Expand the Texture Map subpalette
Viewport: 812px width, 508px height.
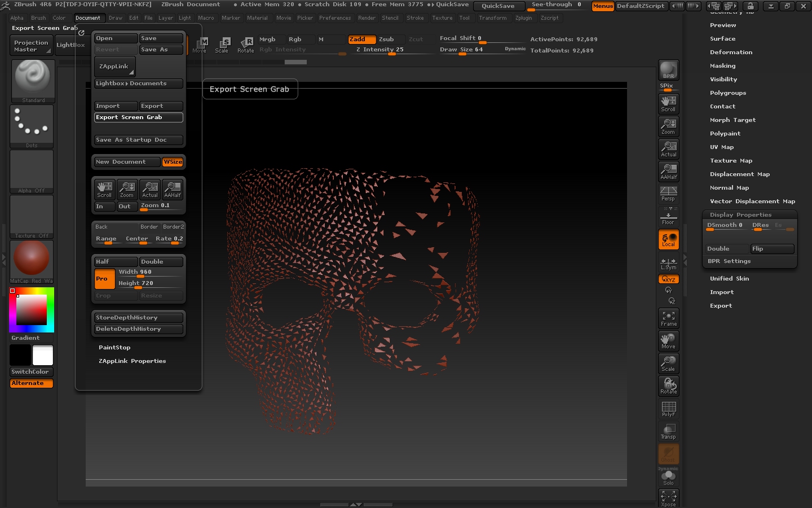coord(731,161)
